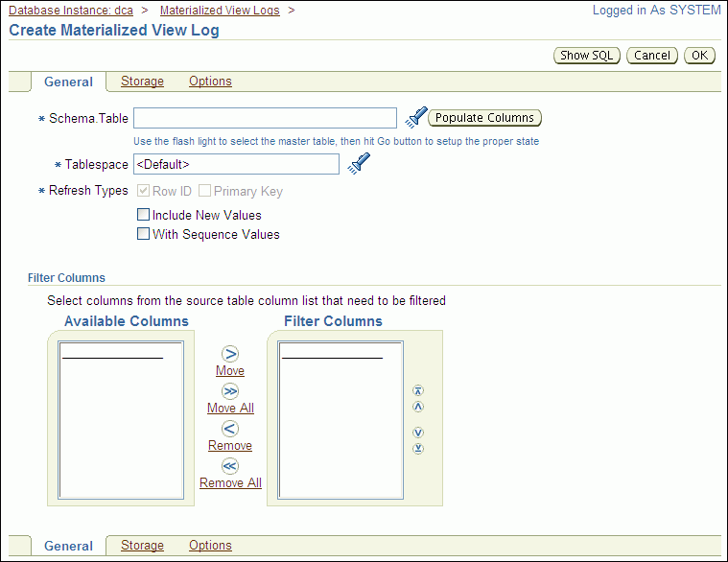The height and width of the screenshot is (562, 728).
Task: Enable Include New Values
Action: 144,215
